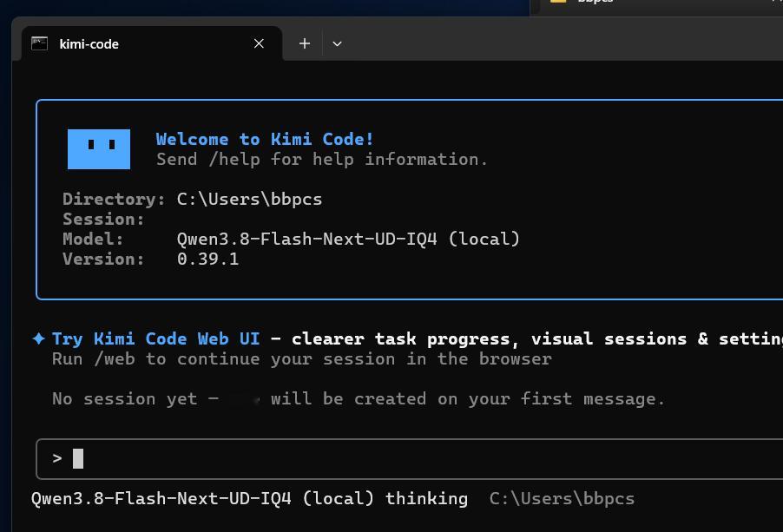Click the Welcome to Kimi Code heading
The width and height of the screenshot is (783, 532).
(265, 139)
